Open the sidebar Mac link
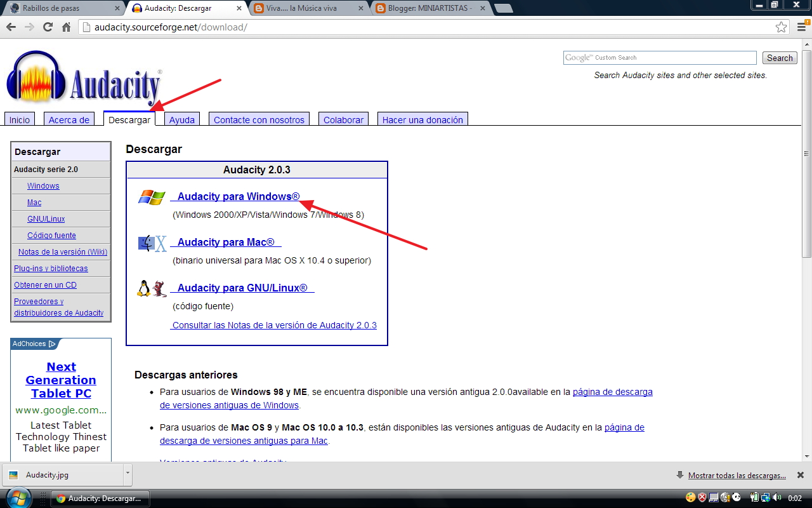 (x=34, y=203)
